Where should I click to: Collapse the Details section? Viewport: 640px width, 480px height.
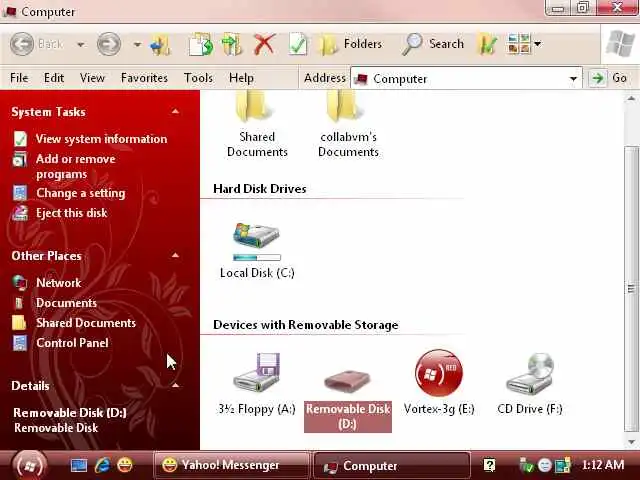(x=176, y=385)
